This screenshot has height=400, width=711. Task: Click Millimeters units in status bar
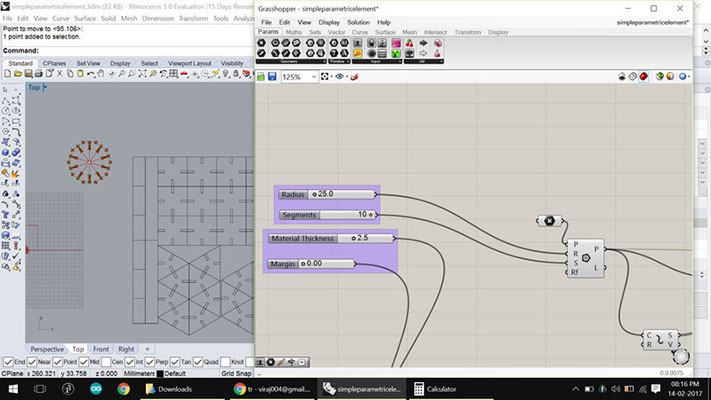[139, 374]
